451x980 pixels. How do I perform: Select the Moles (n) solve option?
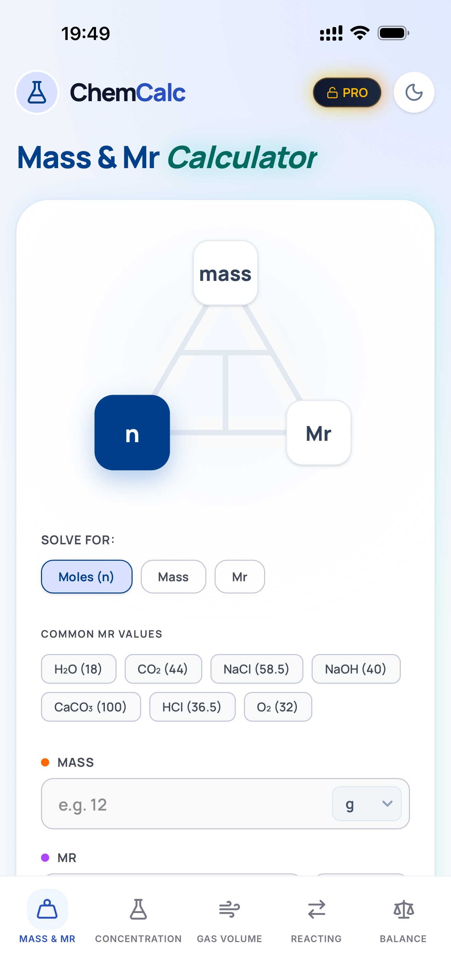click(86, 577)
